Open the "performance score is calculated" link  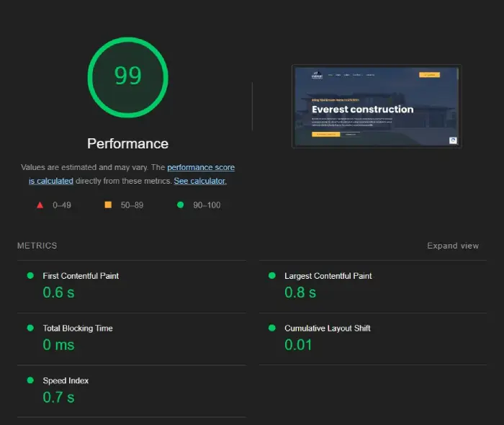click(x=201, y=168)
